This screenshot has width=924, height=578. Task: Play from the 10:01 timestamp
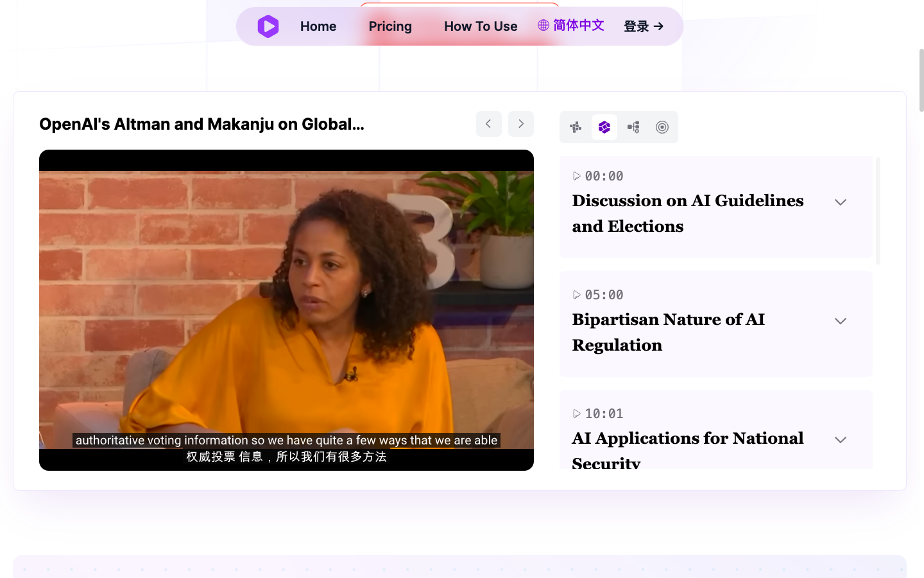point(598,414)
